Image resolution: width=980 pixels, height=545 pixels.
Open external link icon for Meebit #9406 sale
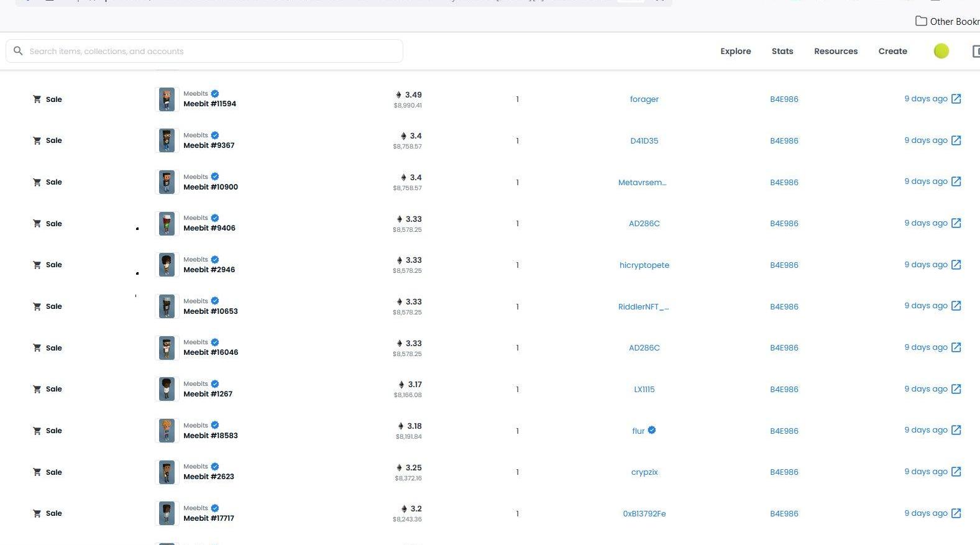coord(956,223)
